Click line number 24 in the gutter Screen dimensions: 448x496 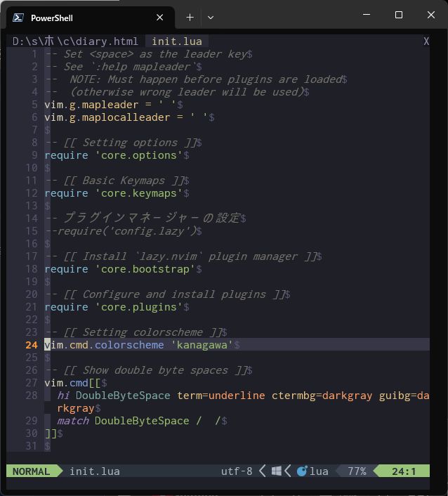point(31,345)
